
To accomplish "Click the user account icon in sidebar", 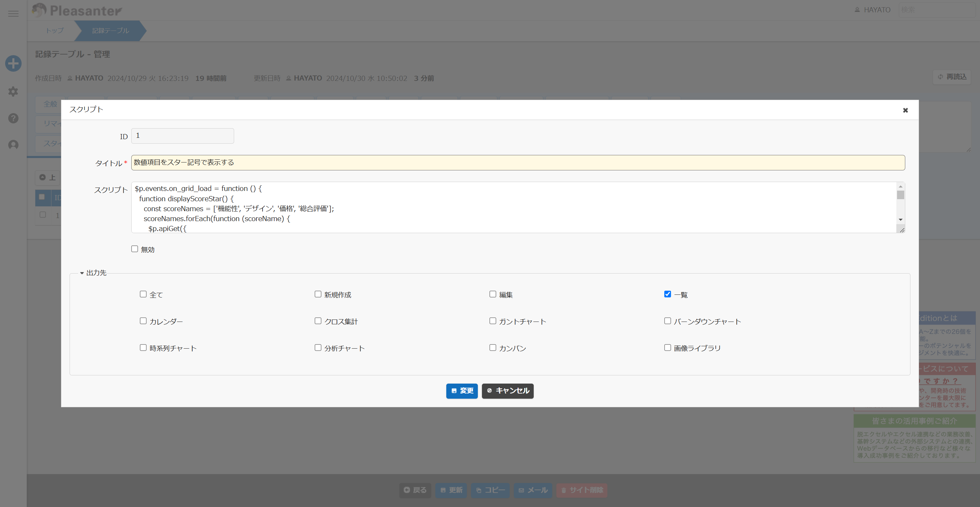I will pyautogui.click(x=13, y=145).
